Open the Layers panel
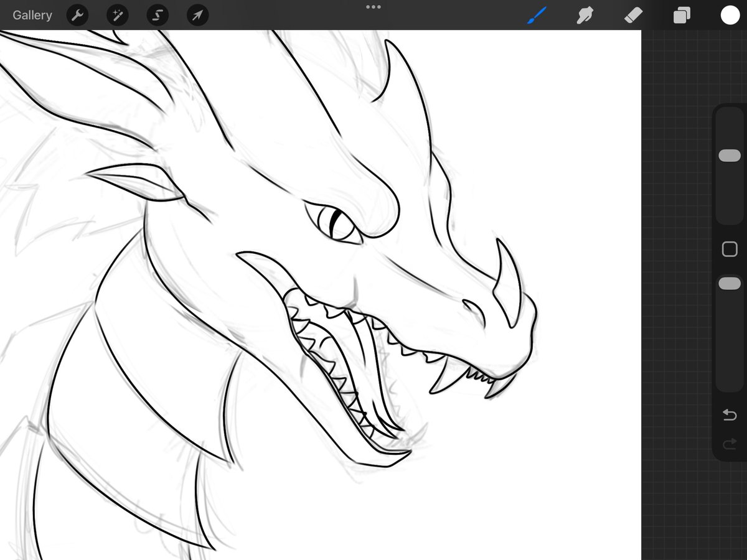Image resolution: width=747 pixels, height=560 pixels. point(682,16)
